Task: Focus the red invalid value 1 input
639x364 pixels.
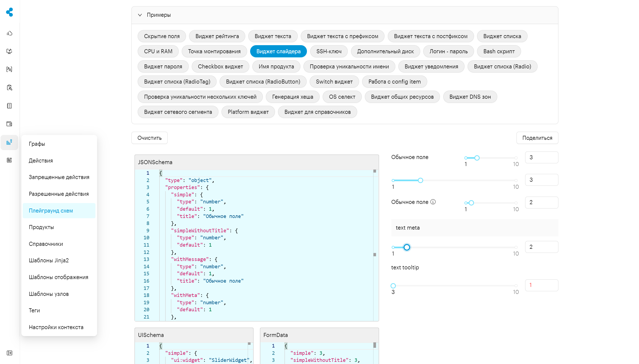Action: coord(542,285)
